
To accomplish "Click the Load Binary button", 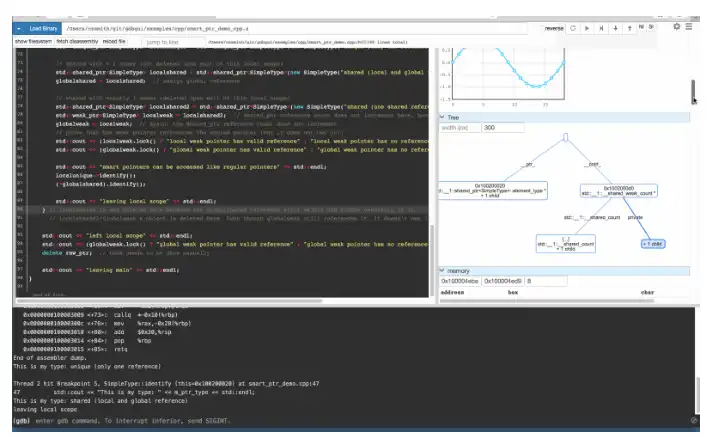I will pyautogui.click(x=43, y=28).
